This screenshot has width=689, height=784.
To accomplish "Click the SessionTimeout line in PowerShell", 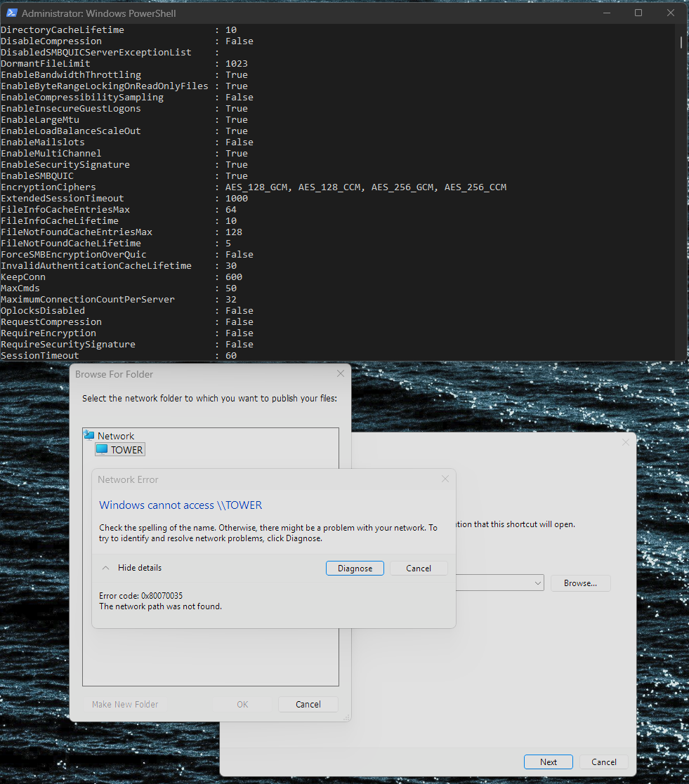I will click(119, 355).
